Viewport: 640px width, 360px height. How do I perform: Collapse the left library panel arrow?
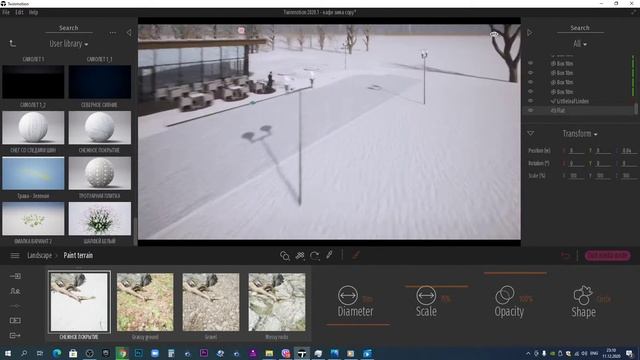129,32
